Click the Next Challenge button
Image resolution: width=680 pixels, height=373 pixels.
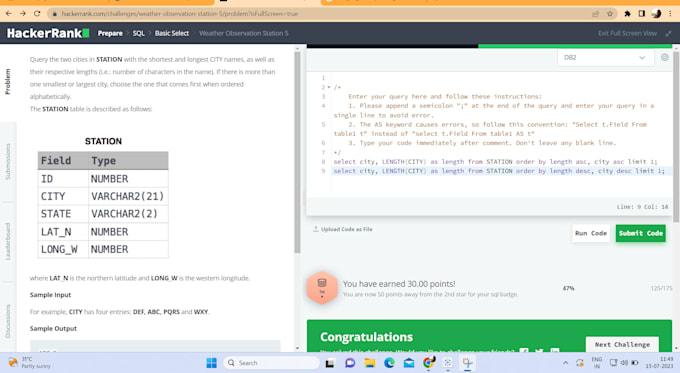(x=622, y=344)
